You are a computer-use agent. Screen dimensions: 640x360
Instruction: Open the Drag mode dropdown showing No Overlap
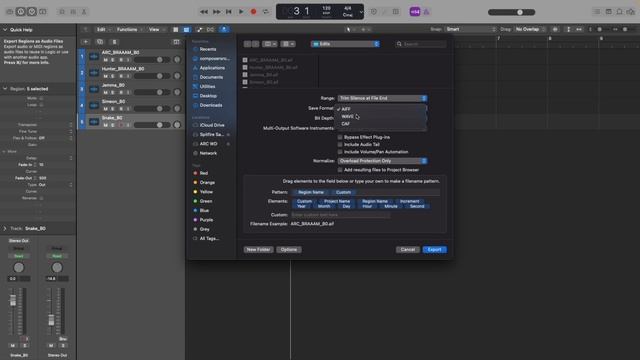point(530,29)
